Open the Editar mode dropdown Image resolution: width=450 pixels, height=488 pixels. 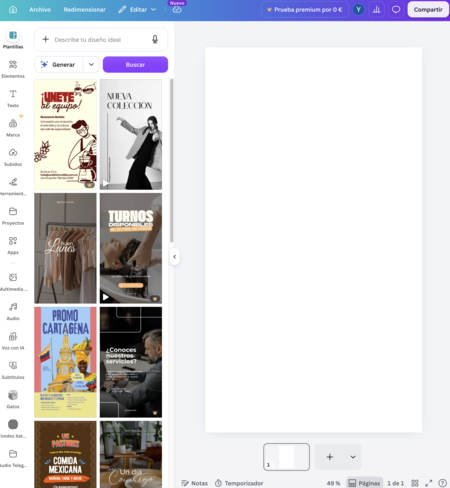[137, 10]
